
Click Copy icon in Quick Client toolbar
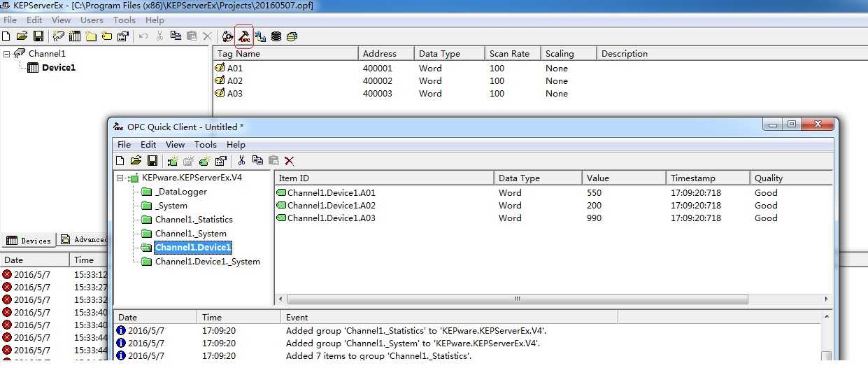(257, 161)
